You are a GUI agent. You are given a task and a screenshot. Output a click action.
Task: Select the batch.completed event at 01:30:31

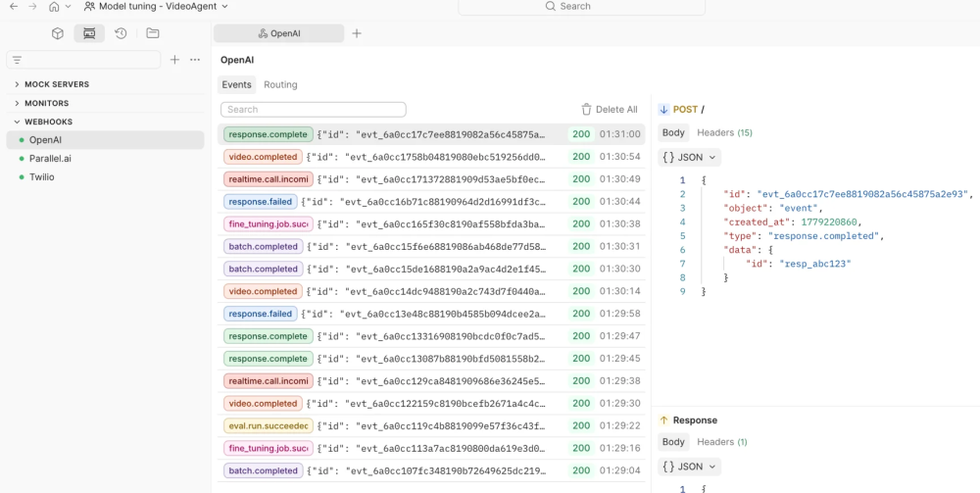pyautogui.click(x=431, y=246)
